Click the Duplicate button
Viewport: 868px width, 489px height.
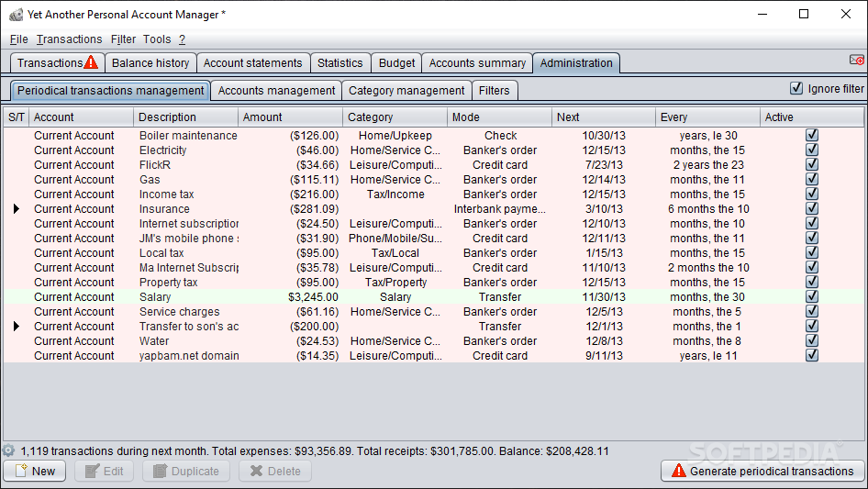coord(186,472)
